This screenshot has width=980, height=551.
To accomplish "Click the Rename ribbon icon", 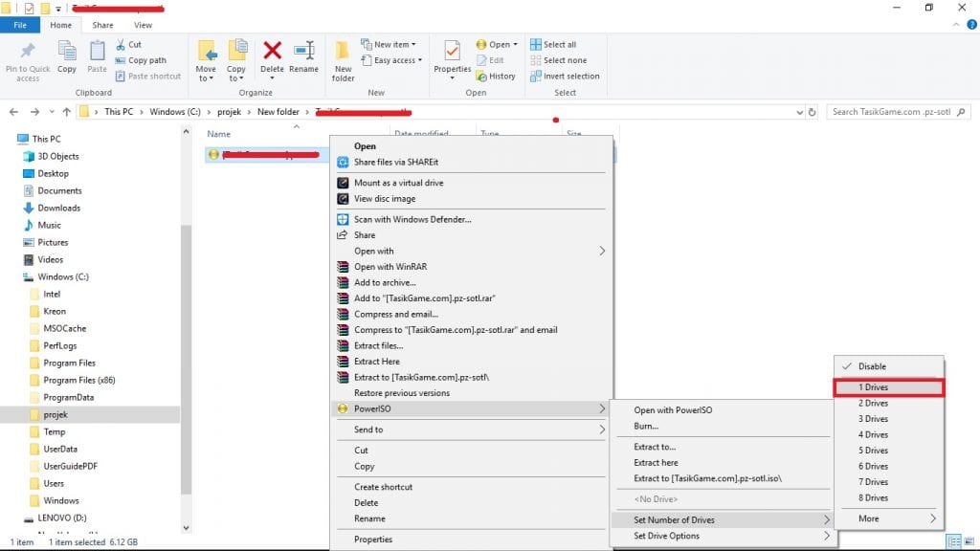I will [304, 51].
